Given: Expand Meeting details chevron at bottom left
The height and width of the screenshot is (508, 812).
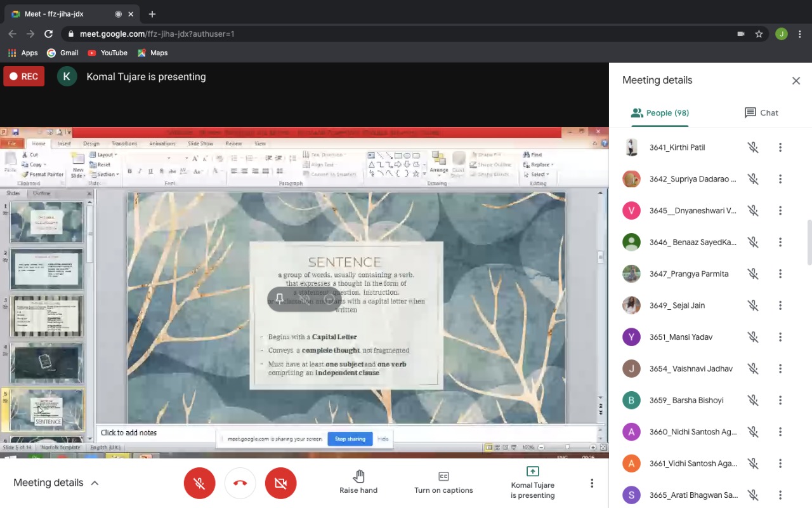Looking at the screenshot, I should [x=95, y=483].
